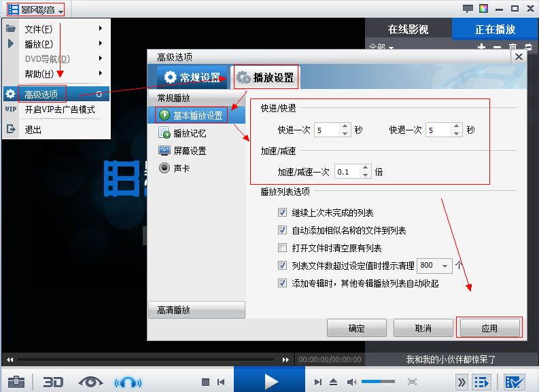Click the 确定 confirm button
The height and width of the screenshot is (392, 539).
tap(356, 328)
